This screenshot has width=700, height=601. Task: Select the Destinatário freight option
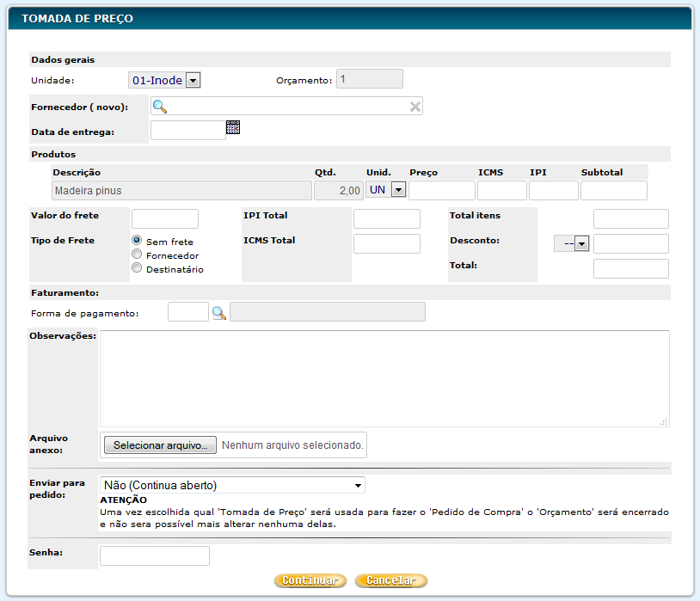coord(137,268)
